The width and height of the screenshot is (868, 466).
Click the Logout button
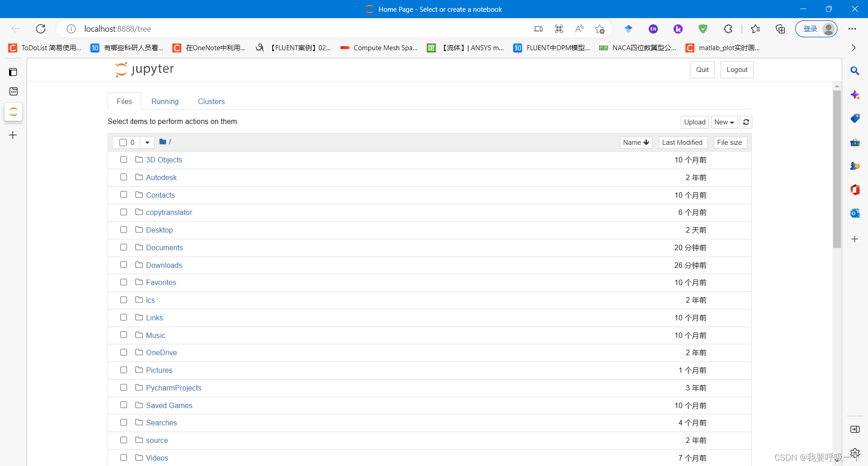tap(736, 69)
